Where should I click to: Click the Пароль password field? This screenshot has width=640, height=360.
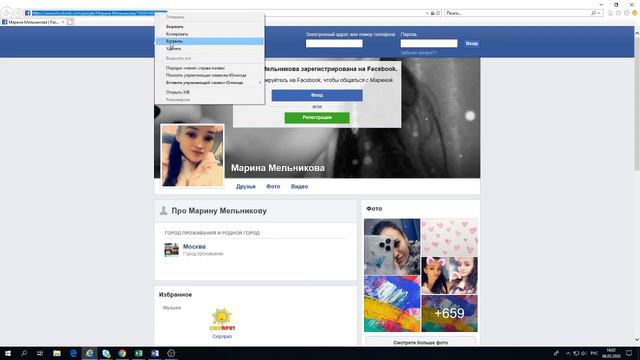coord(429,43)
